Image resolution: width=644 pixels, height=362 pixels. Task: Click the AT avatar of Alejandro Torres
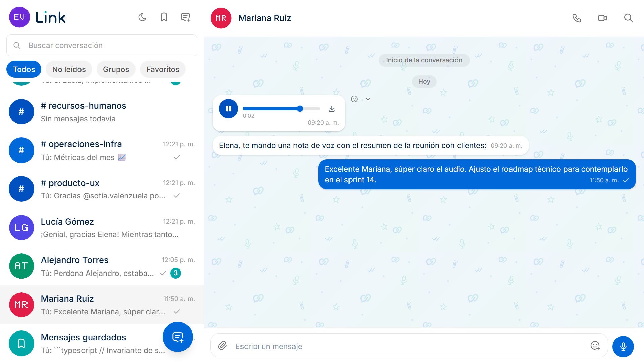pyautogui.click(x=21, y=266)
